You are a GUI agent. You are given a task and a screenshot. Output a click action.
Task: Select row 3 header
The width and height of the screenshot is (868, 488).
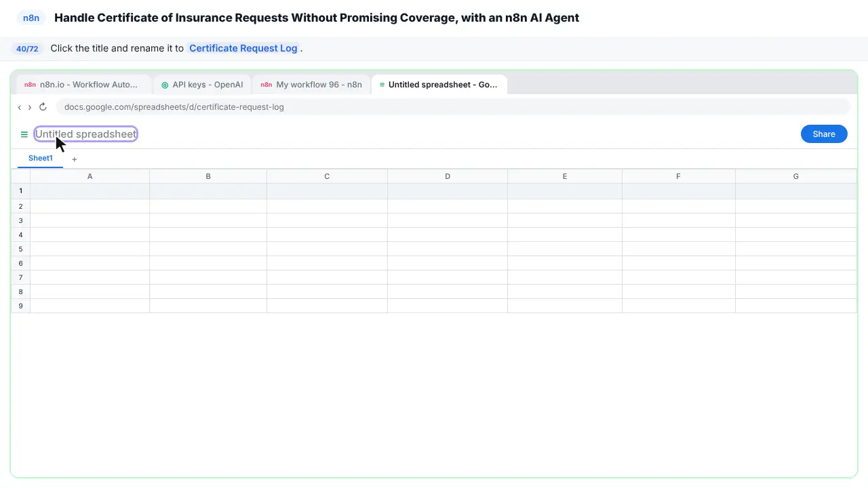coord(21,220)
